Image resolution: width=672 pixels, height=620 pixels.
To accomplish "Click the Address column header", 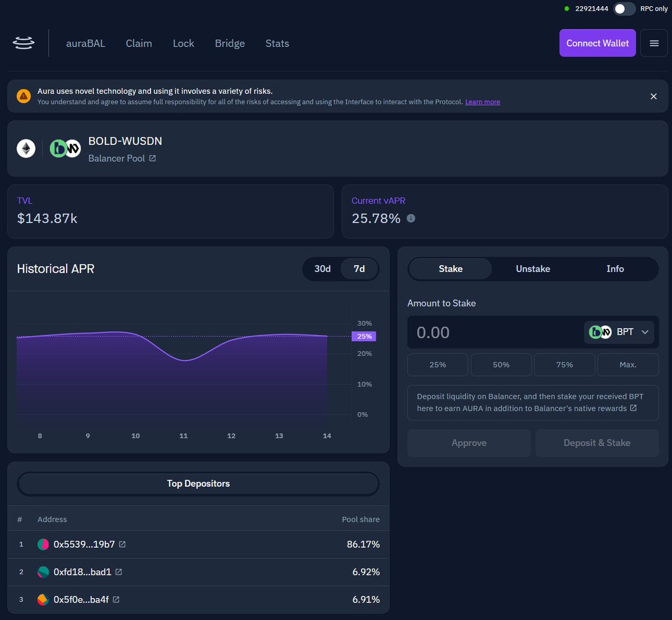I will click(x=52, y=520).
